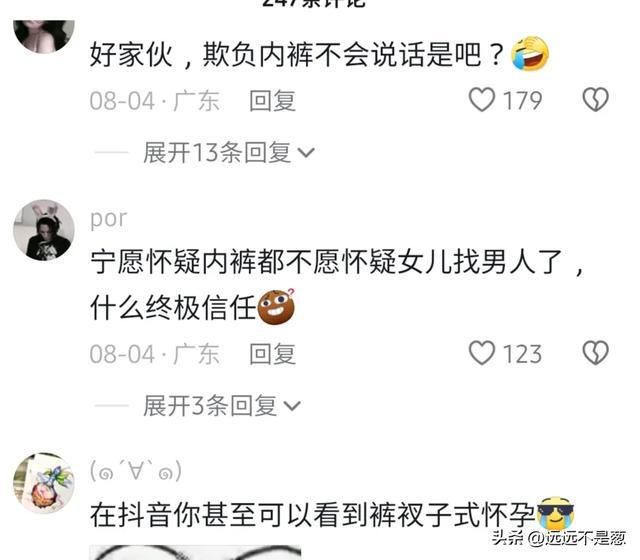The image size is (640, 560).
Task: Open the flower painting avatar
Action: [x=44, y=483]
